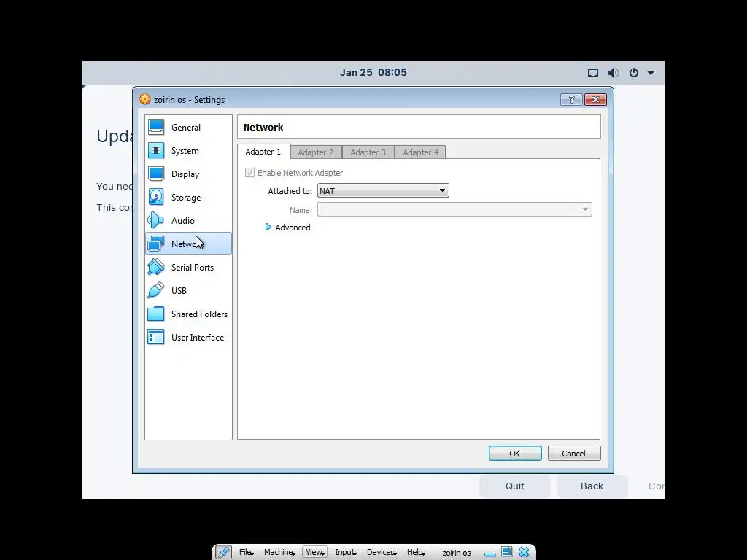Screen dimensions: 747x560
Task: Click the guest screen icon in top panel
Action: pos(592,73)
